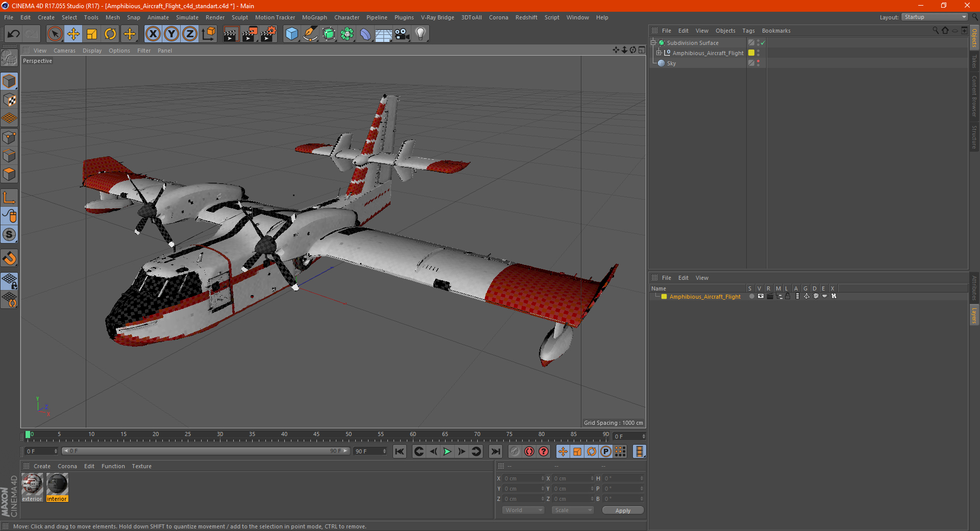The width and height of the screenshot is (980, 531).
Task: Toggle Subdivision Surface enable checkmark
Action: click(763, 43)
